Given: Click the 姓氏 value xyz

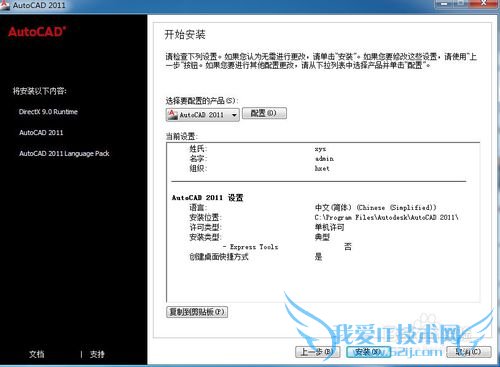Looking at the screenshot, I should [320, 149].
